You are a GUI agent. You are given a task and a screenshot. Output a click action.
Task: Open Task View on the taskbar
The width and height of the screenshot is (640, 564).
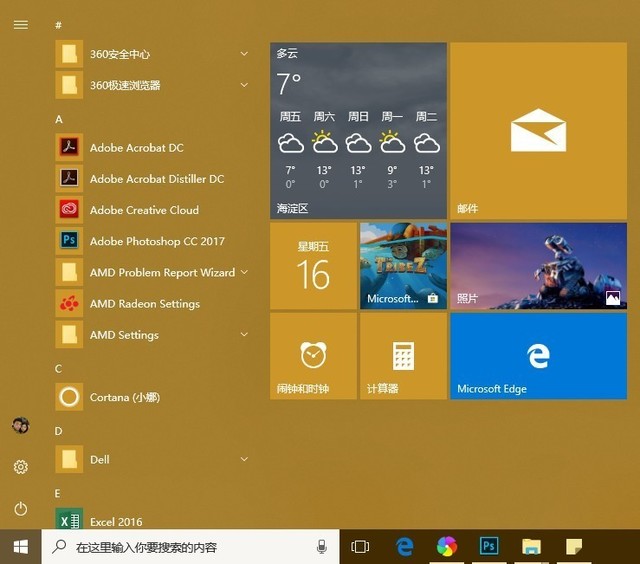click(x=360, y=547)
